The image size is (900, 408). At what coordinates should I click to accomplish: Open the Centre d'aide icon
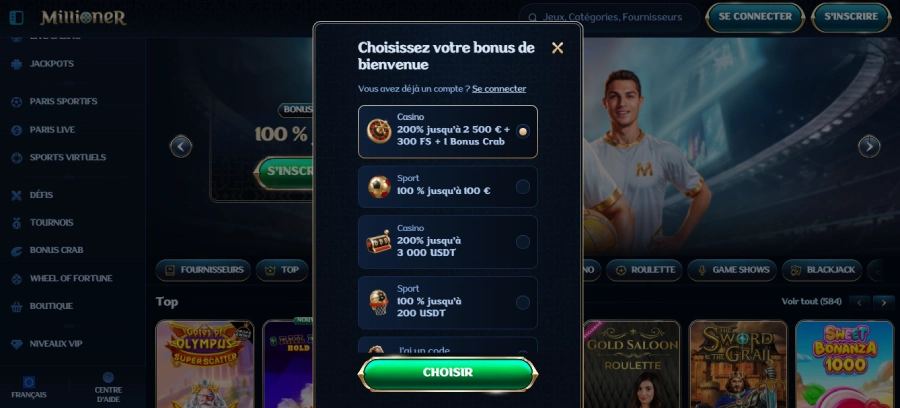pyautogui.click(x=108, y=377)
